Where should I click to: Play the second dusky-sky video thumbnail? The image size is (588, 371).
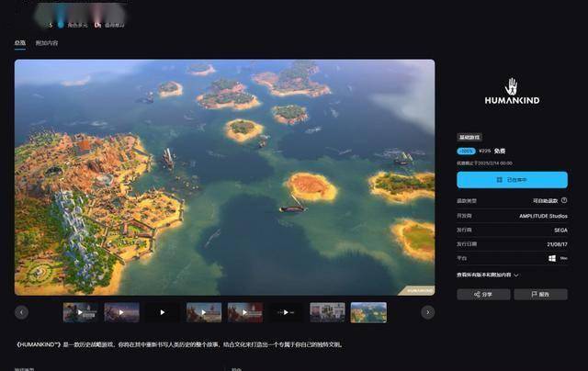(x=122, y=312)
